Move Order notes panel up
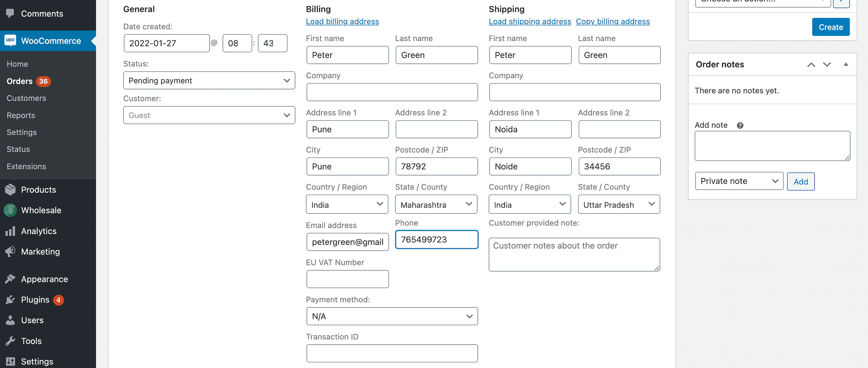The image size is (868, 368). pyautogui.click(x=811, y=64)
